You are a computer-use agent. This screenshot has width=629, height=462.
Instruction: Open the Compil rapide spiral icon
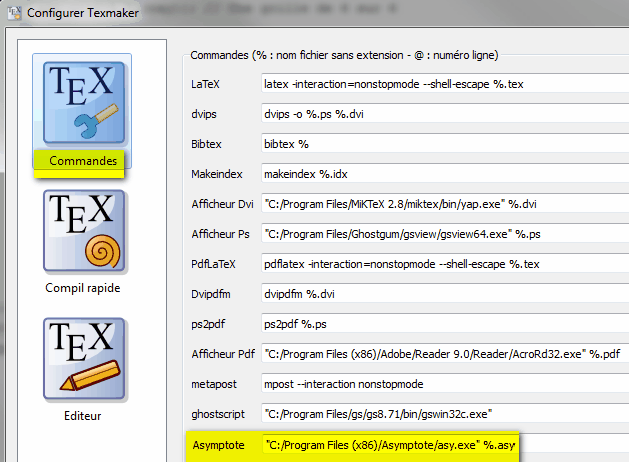click(84, 231)
